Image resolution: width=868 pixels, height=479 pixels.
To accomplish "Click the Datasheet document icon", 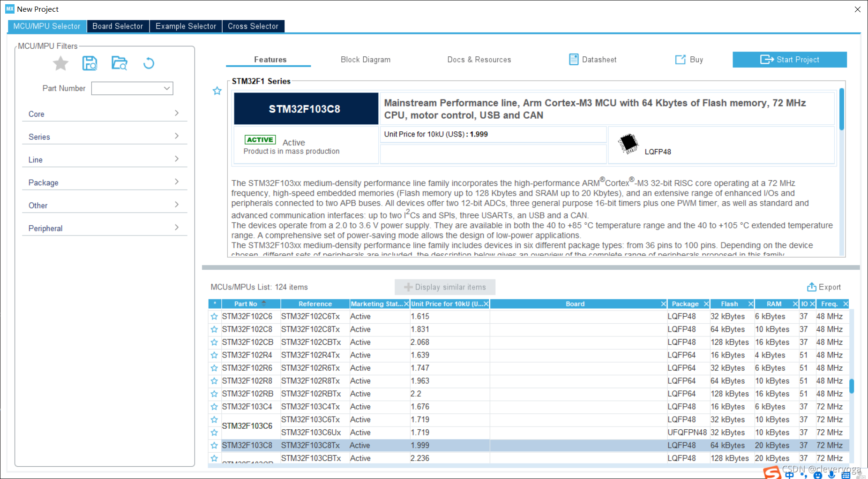I will pos(574,60).
